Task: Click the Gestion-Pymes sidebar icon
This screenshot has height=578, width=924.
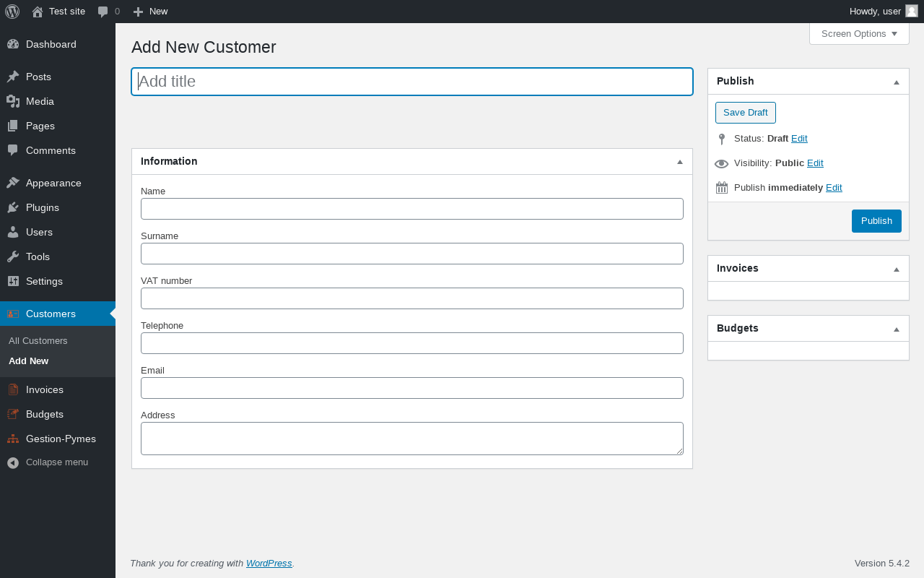Action: (13, 439)
